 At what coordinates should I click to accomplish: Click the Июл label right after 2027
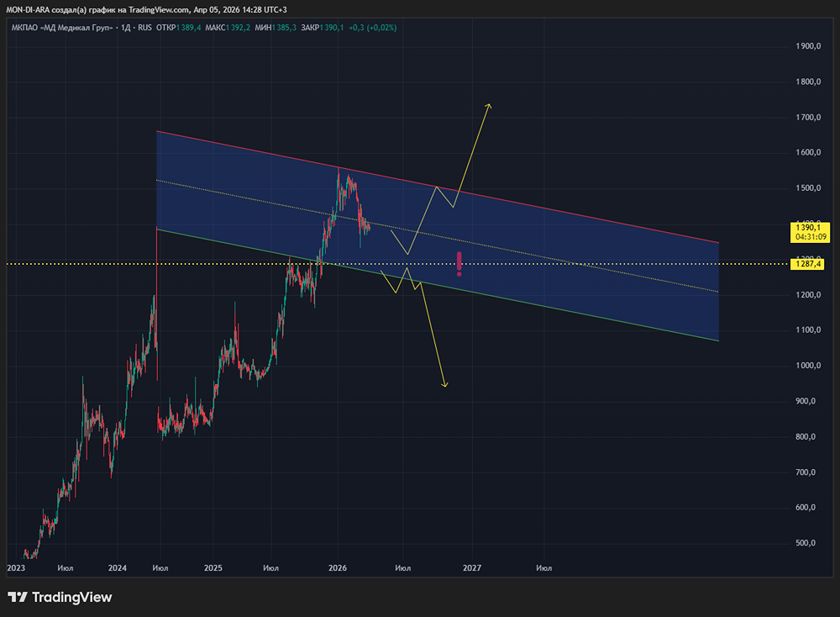pos(543,567)
